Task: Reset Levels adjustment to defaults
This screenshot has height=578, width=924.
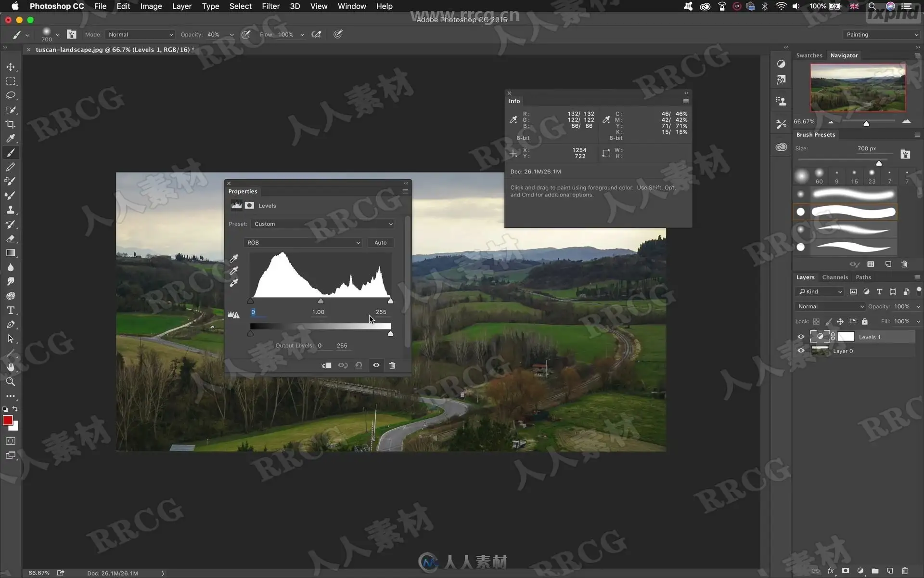Action: pos(359,365)
